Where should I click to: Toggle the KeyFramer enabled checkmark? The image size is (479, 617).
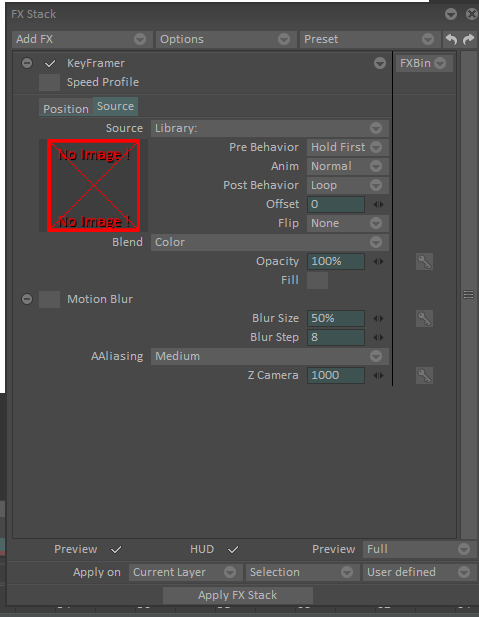point(50,63)
